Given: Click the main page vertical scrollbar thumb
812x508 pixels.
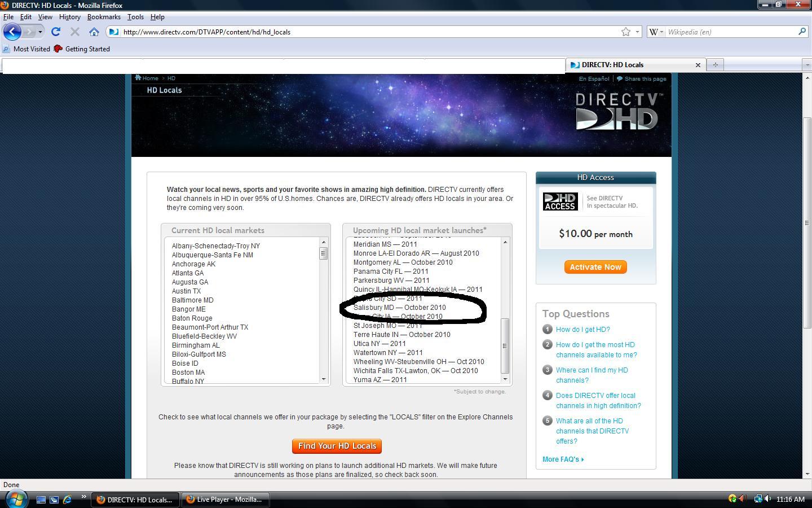Looking at the screenshot, I should tap(807, 222).
